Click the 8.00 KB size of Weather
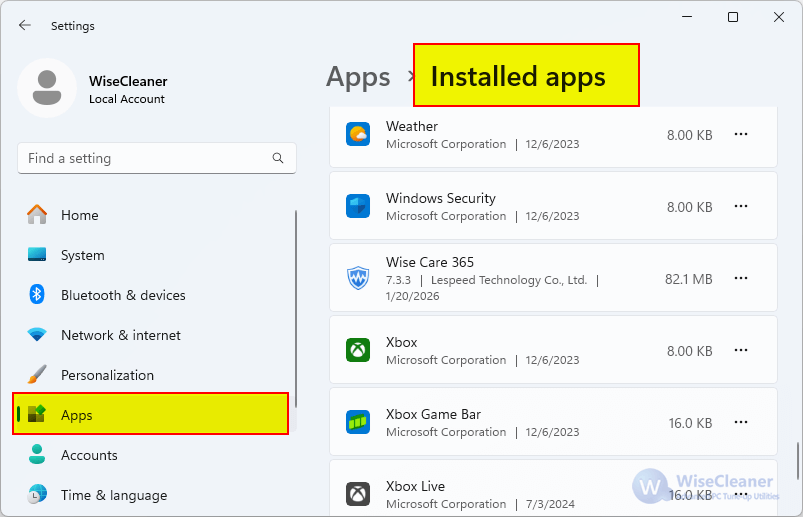 689,135
